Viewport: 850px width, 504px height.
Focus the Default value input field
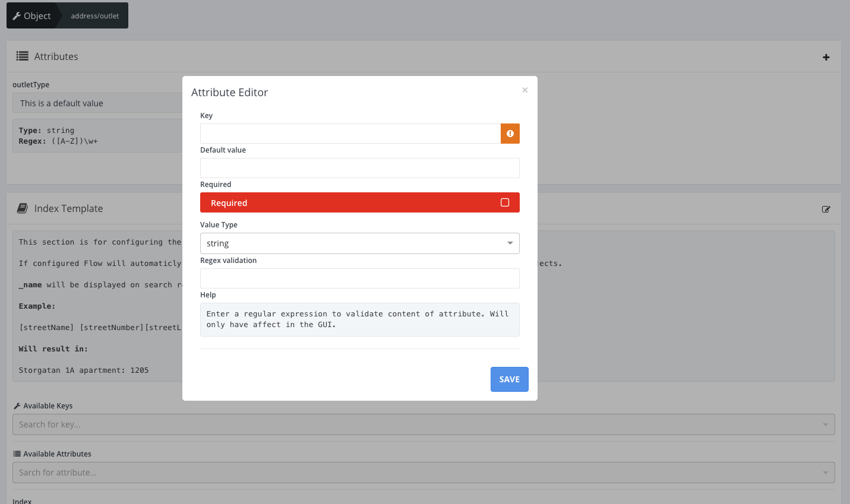[360, 168]
